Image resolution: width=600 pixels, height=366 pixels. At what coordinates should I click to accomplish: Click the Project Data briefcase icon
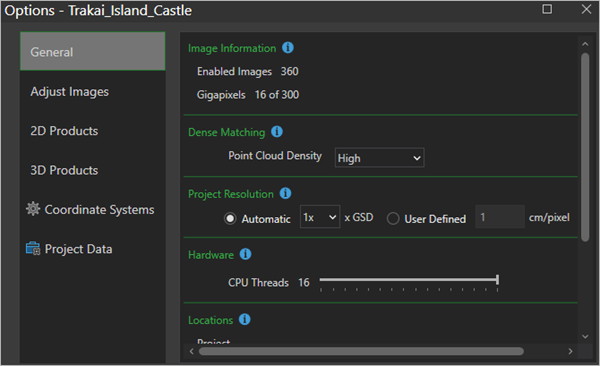33,248
